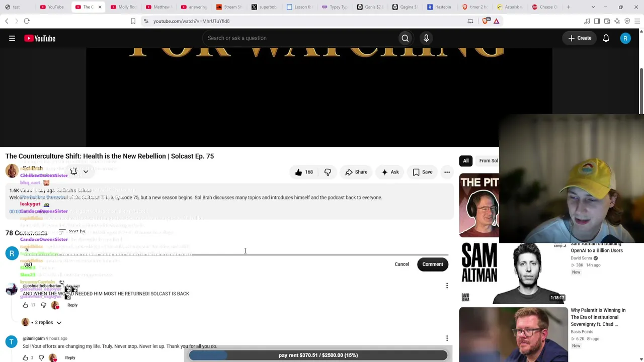644x362 pixels.
Task: Open the YouTube guide hamburger menu
Action: 12,38
